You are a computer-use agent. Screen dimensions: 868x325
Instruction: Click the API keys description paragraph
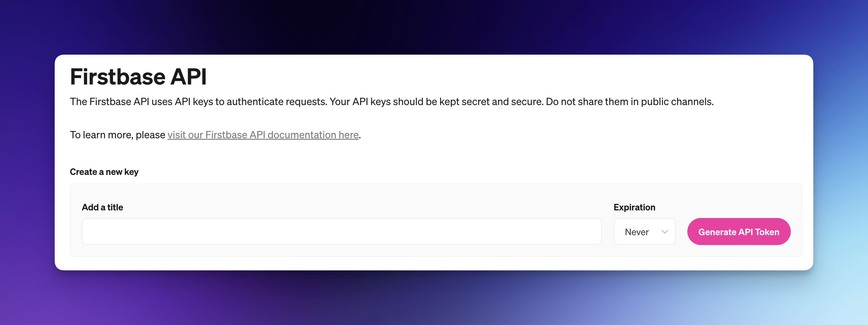pyautogui.click(x=391, y=102)
